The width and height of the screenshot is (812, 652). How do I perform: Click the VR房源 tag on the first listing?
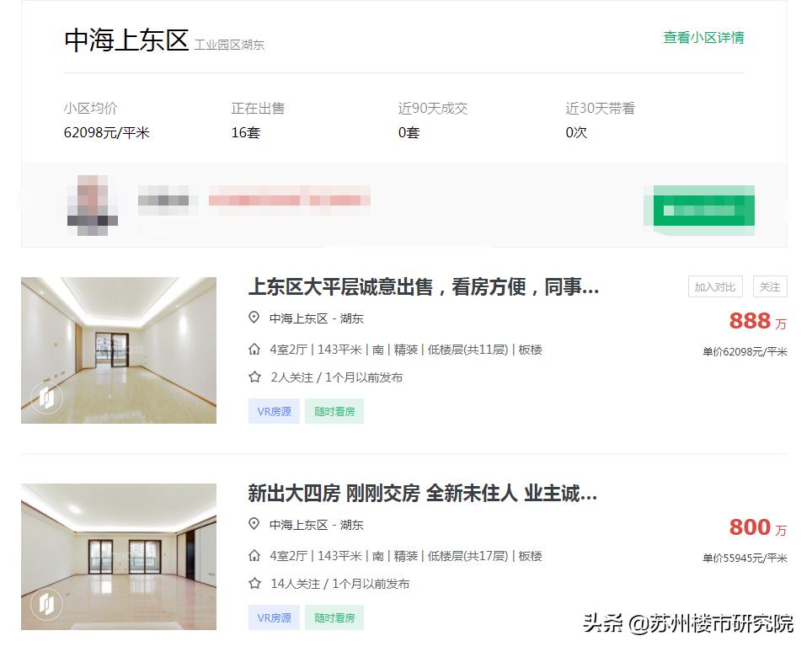[273, 411]
